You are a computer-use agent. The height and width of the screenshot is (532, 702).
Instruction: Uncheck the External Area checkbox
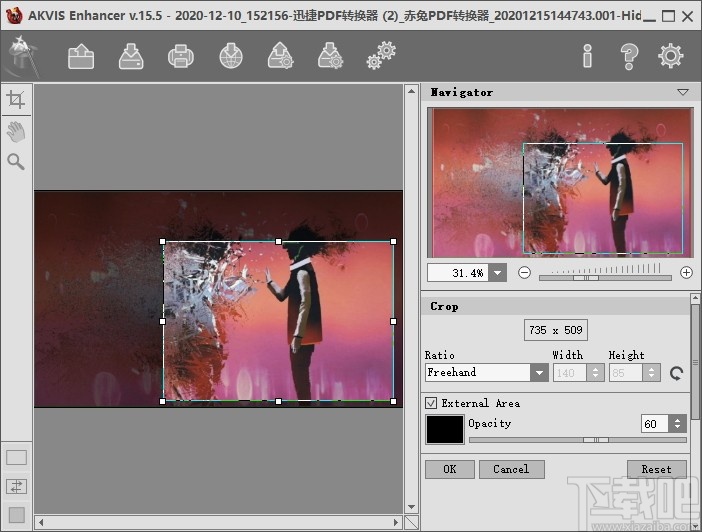431,403
